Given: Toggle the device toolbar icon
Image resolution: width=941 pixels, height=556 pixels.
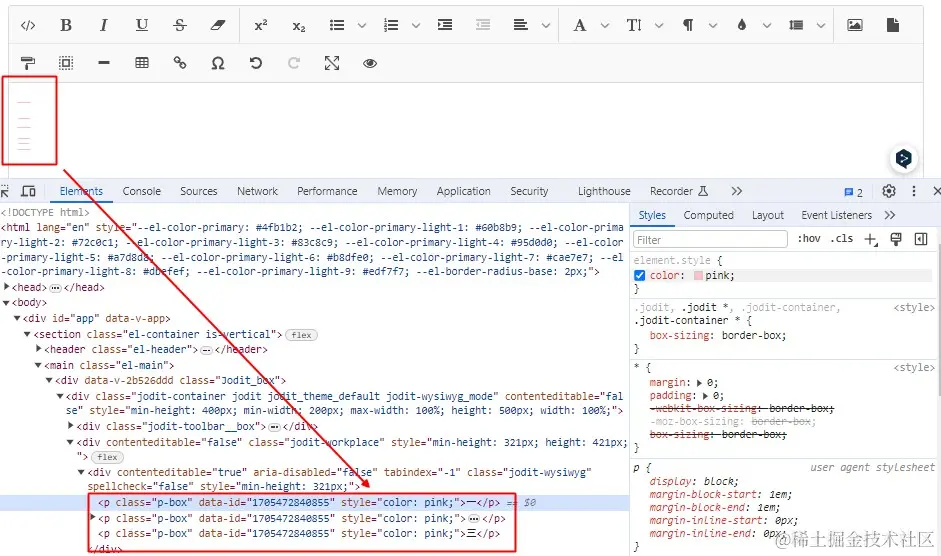Looking at the screenshot, I should click(28, 191).
